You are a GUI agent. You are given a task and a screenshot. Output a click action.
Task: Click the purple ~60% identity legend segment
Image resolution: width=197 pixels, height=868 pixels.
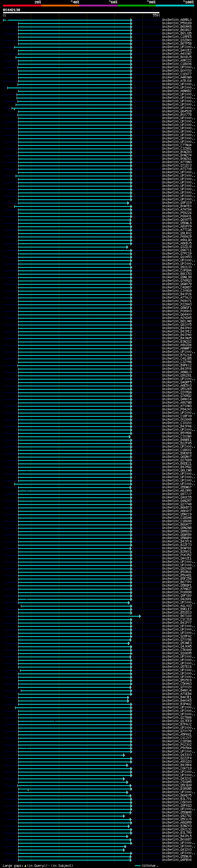tap(98, 6)
